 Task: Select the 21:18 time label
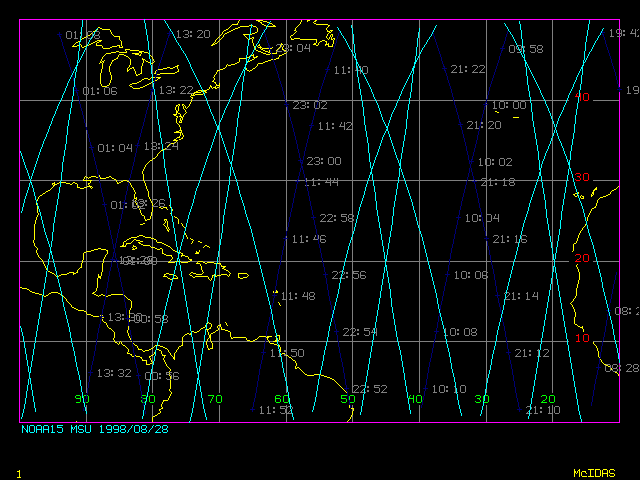498,182
